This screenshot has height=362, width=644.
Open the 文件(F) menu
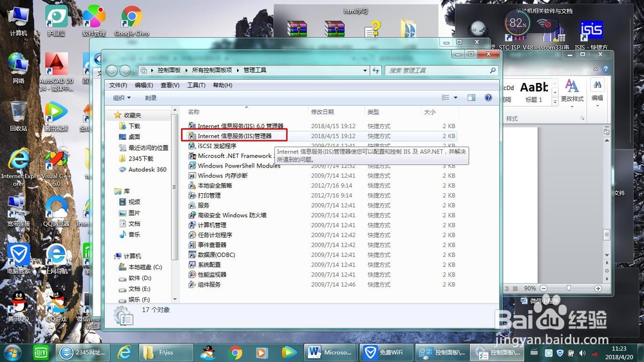[118, 85]
